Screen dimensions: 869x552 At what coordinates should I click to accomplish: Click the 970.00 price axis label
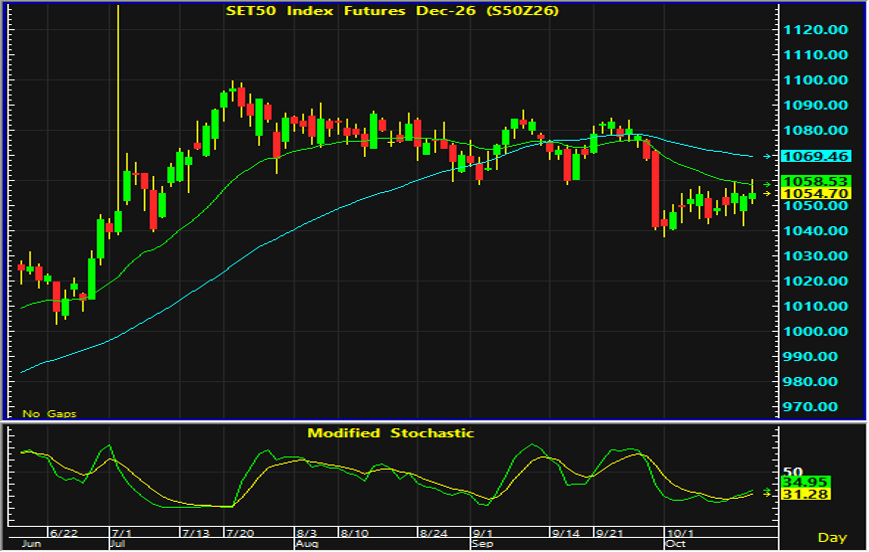[809, 407]
